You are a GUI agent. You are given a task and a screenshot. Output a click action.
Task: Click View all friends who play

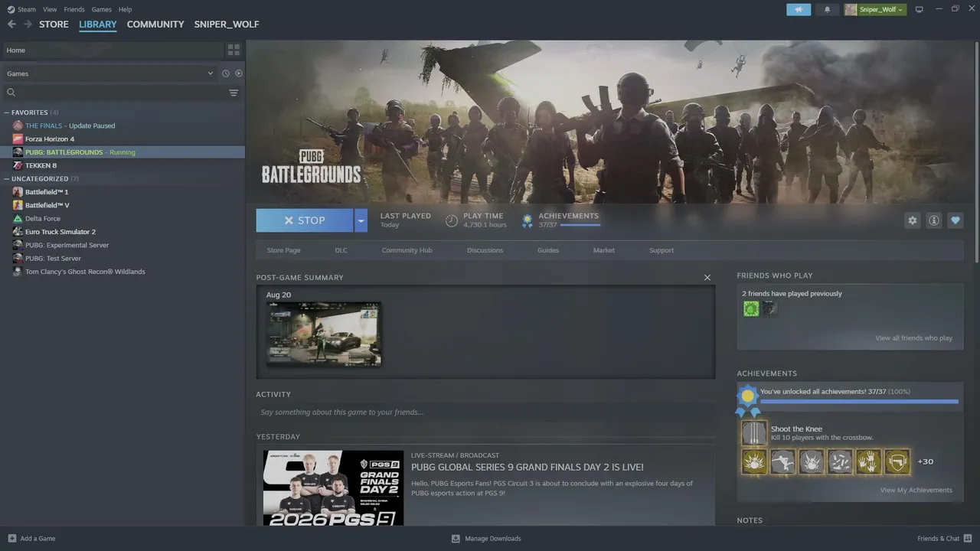914,338
